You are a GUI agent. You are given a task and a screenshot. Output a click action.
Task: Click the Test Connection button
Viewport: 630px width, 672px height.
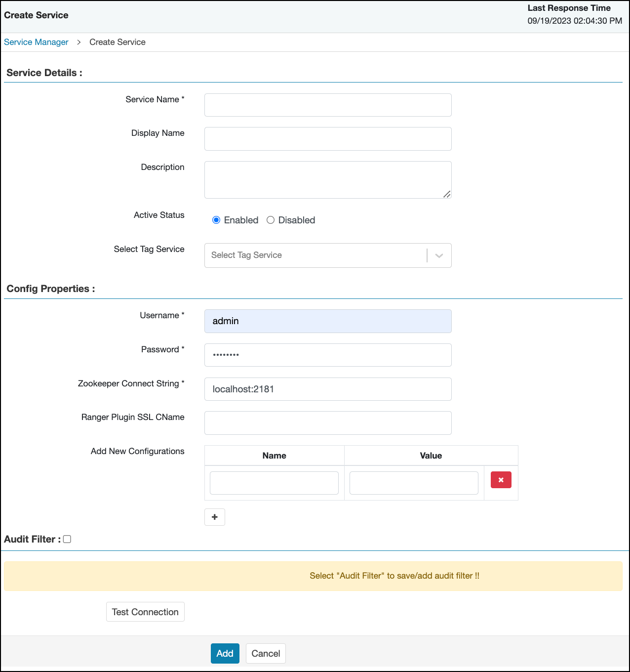tap(145, 612)
